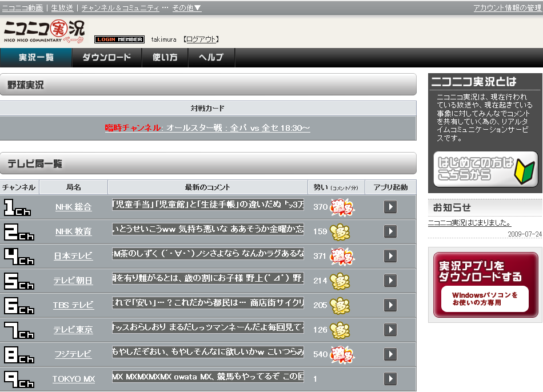Launch app for TBS テレビ channel

tap(390, 305)
